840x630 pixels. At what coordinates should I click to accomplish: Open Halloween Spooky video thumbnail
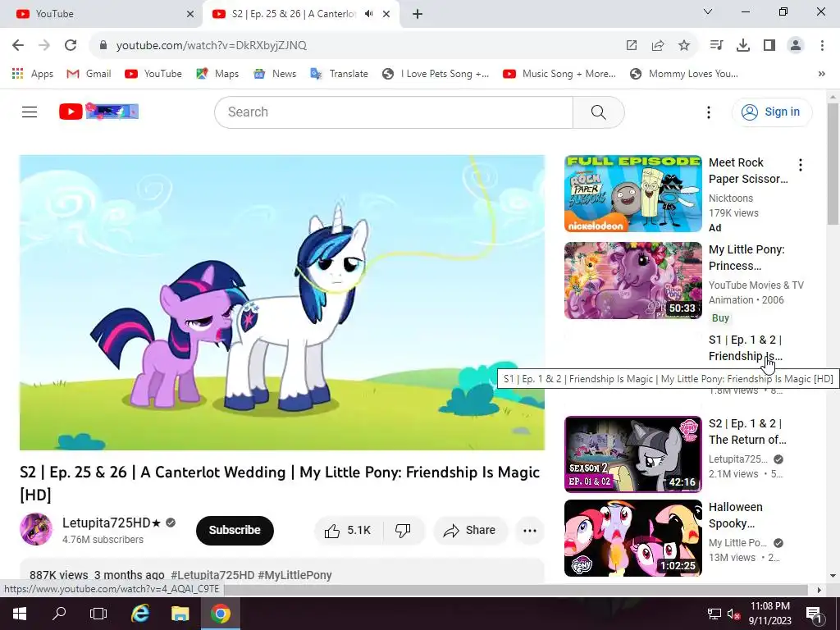pos(632,538)
